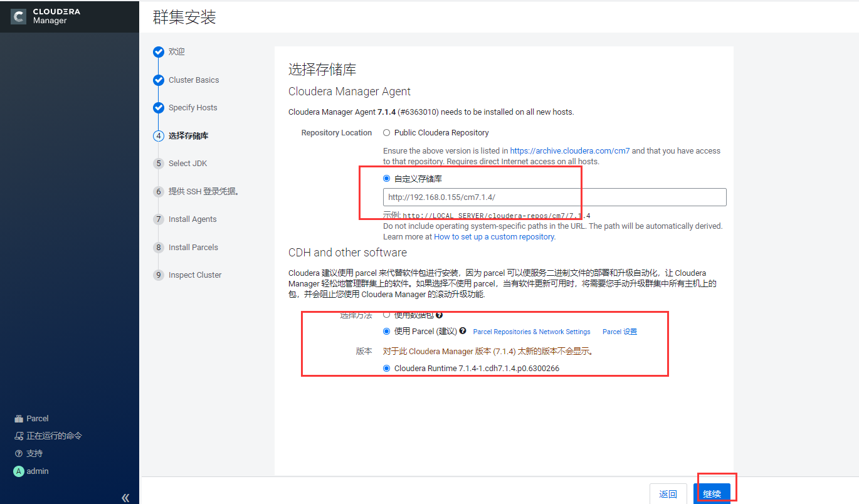Screen dimensions: 859x504
Task: Click the Parcel gift box icon
Action: pos(19,418)
